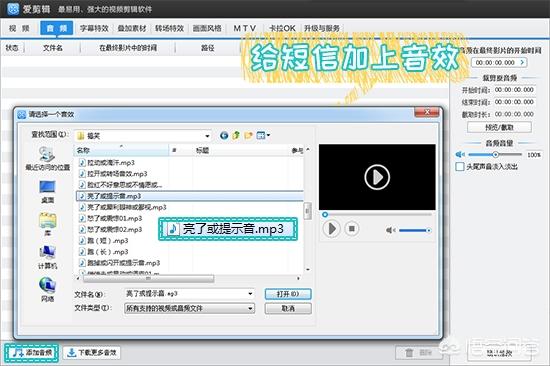
Task: Click the preview playback progress bar
Action: 377,214
